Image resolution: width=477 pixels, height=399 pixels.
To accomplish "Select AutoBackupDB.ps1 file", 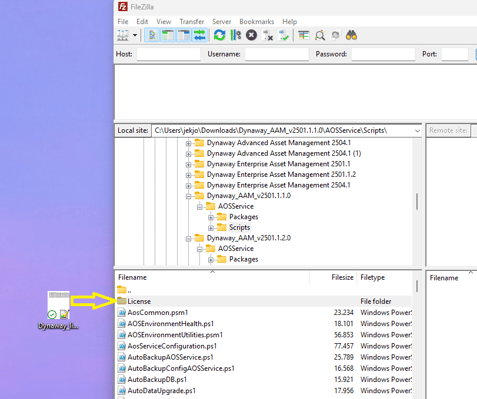I will click(x=264, y=380).
